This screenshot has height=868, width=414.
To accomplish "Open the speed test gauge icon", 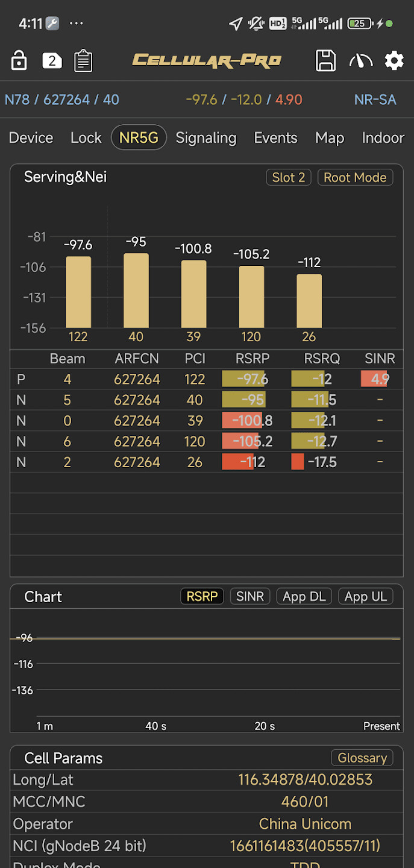I will [x=360, y=60].
